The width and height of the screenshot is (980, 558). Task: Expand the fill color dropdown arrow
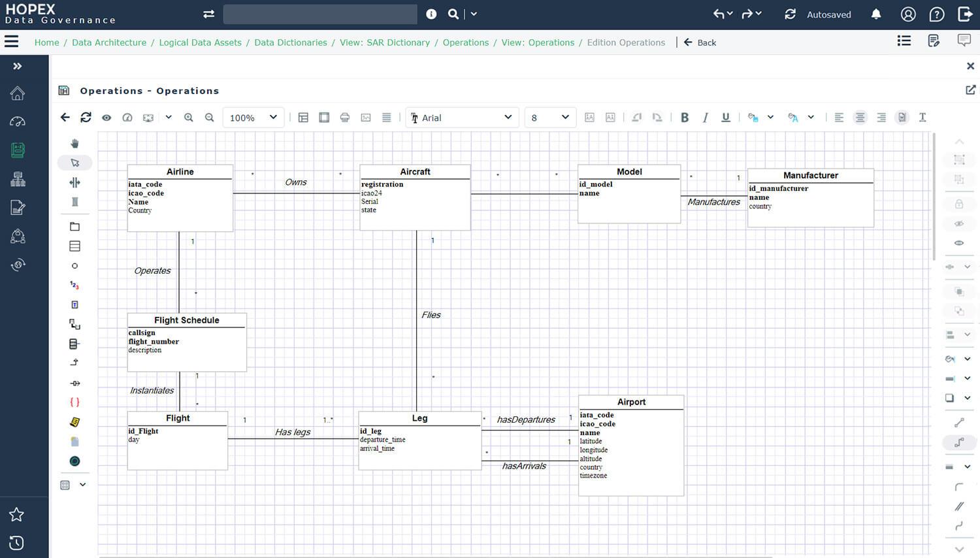coord(770,118)
